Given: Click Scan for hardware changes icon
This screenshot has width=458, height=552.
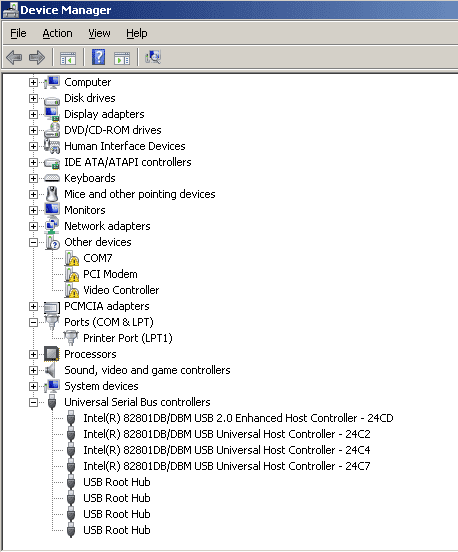Looking at the screenshot, I should (153, 57).
